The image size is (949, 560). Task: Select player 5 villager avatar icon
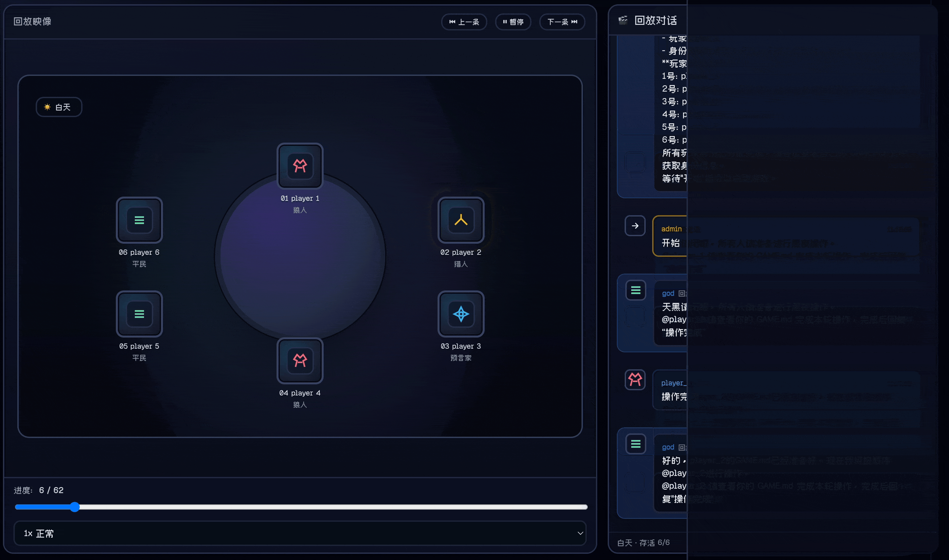click(x=139, y=314)
